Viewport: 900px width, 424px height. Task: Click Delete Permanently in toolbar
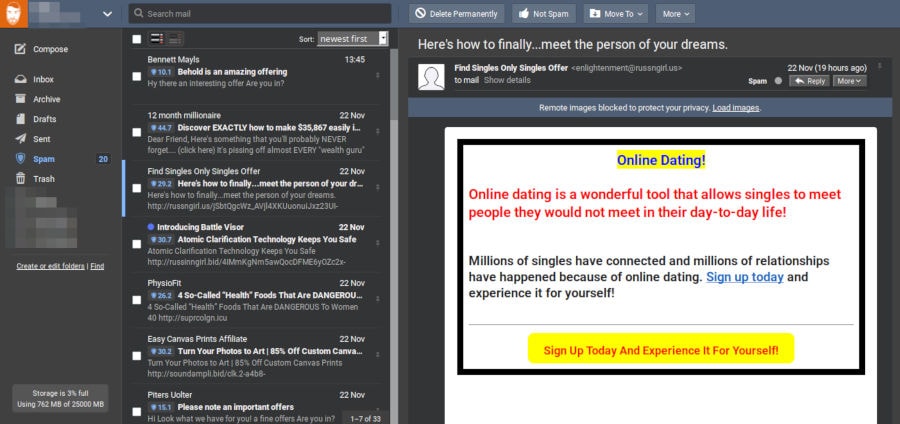coord(455,14)
